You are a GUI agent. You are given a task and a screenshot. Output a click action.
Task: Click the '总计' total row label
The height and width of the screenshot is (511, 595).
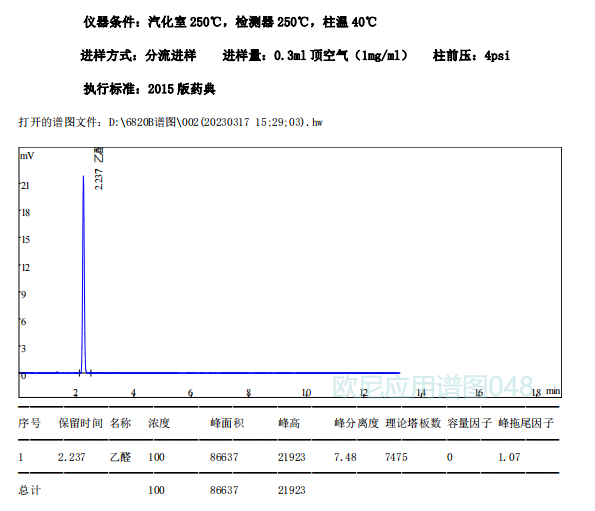29,490
